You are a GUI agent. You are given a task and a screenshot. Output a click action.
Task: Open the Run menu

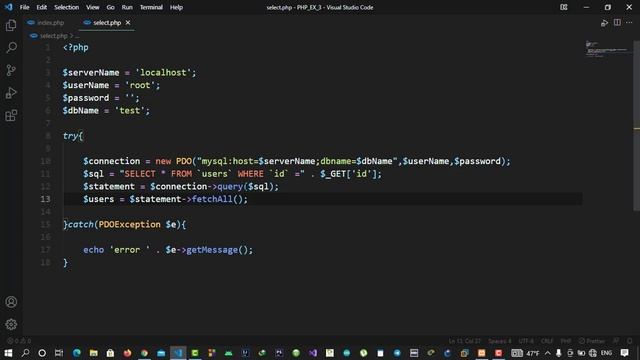127,7
